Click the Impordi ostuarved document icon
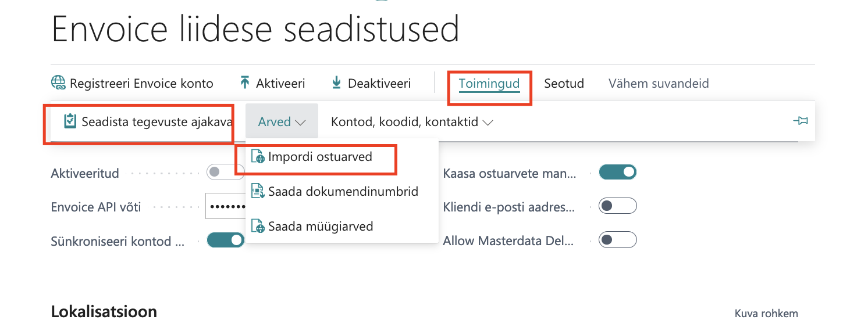 click(258, 157)
